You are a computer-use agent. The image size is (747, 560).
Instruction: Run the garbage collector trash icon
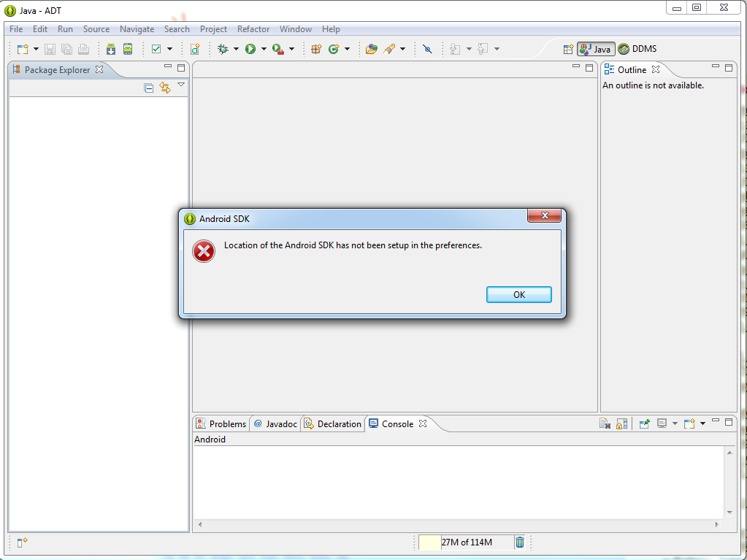point(520,542)
